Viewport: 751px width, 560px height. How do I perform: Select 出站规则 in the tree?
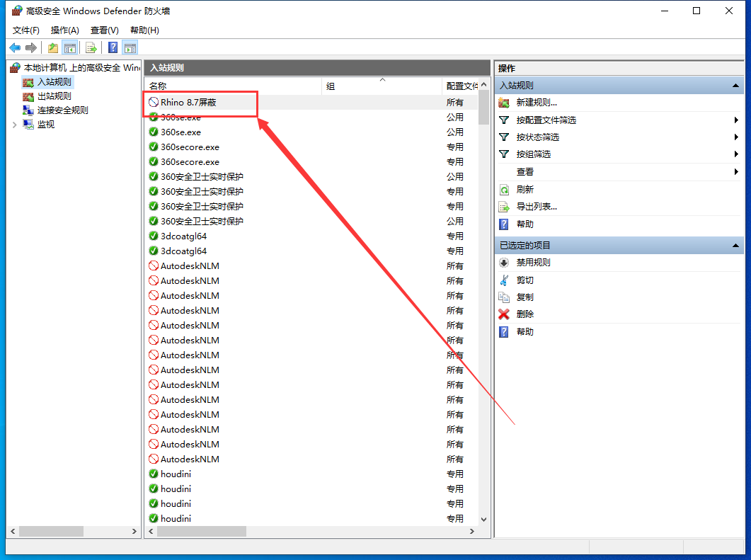click(x=54, y=96)
